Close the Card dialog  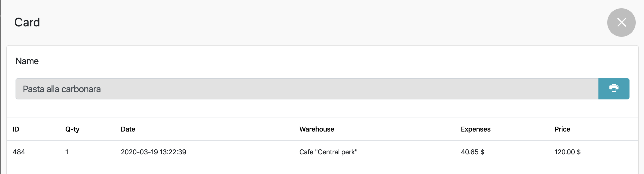tap(621, 23)
